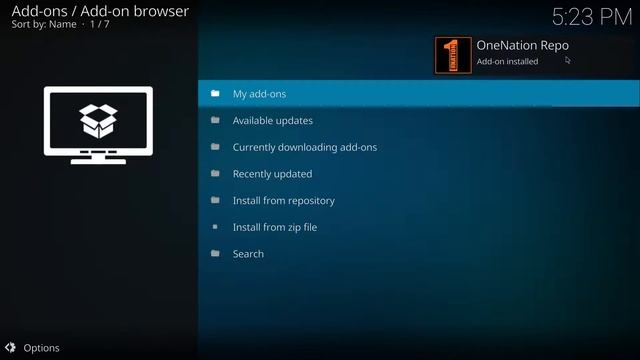The height and width of the screenshot is (360, 640).
Task: Click the Options gear icon
Action: pyautogui.click(x=11, y=347)
